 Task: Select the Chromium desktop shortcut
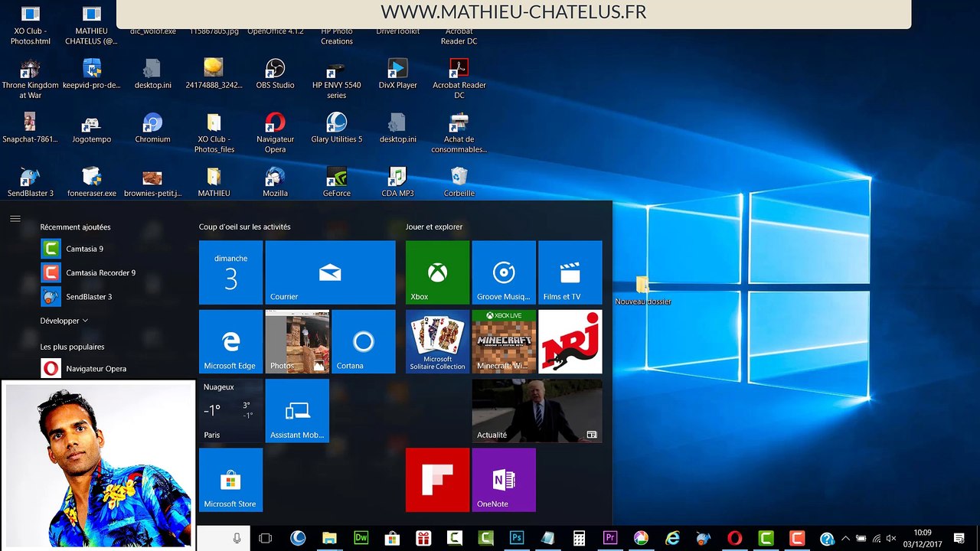point(152,129)
